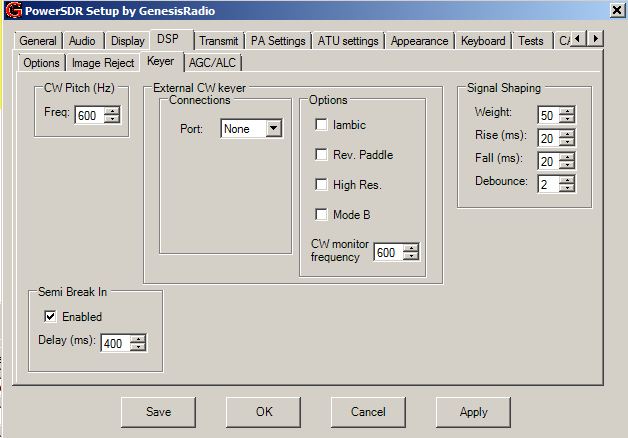Confirm settings with OK button
The height and width of the screenshot is (438, 628).
[x=264, y=412]
